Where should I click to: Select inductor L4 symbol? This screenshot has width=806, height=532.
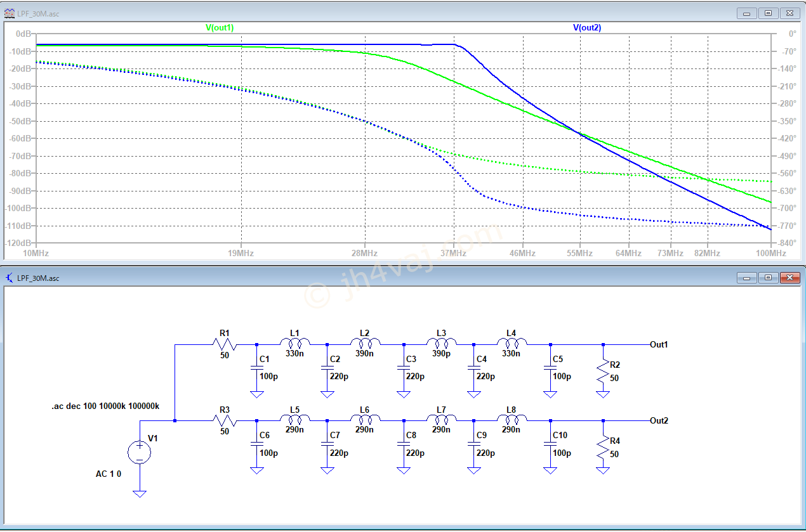(x=512, y=344)
